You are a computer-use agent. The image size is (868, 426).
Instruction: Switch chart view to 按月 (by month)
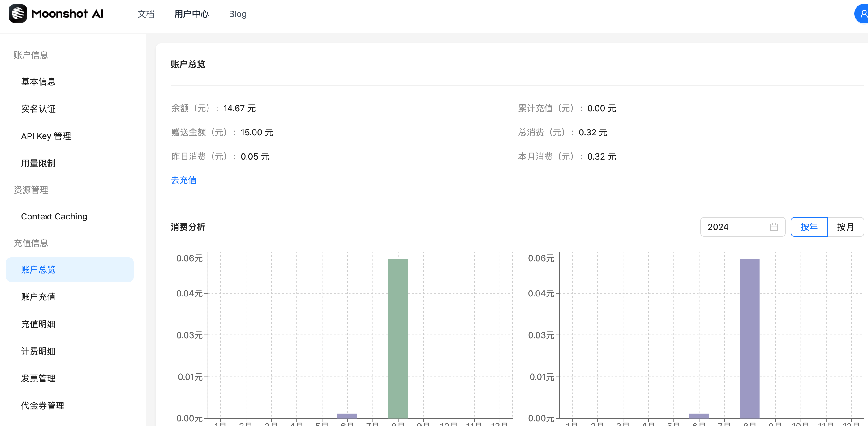coord(845,227)
